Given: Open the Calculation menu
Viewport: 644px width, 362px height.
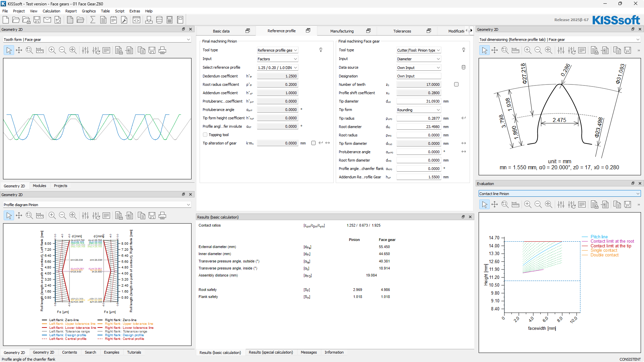Looking at the screenshot, I should 51,11.
